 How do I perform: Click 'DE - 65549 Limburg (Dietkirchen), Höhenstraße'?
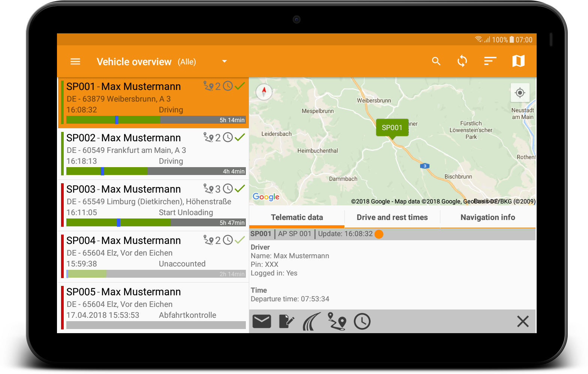(x=149, y=202)
